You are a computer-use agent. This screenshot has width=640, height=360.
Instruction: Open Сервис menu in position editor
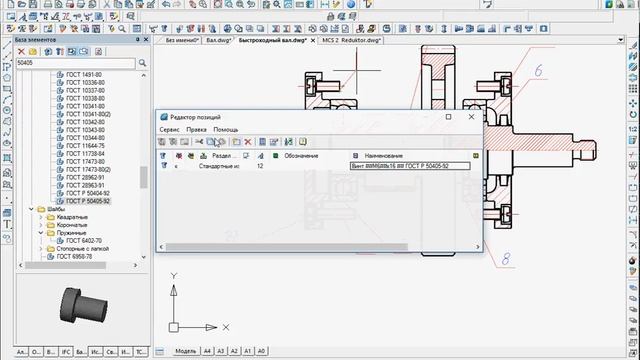169,129
